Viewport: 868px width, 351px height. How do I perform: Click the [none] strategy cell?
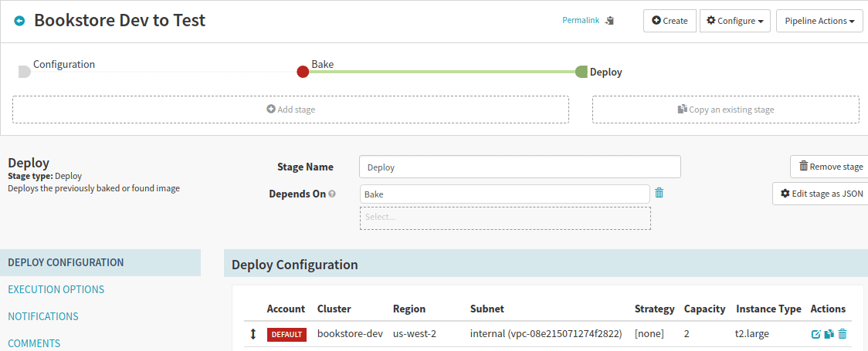pos(649,334)
